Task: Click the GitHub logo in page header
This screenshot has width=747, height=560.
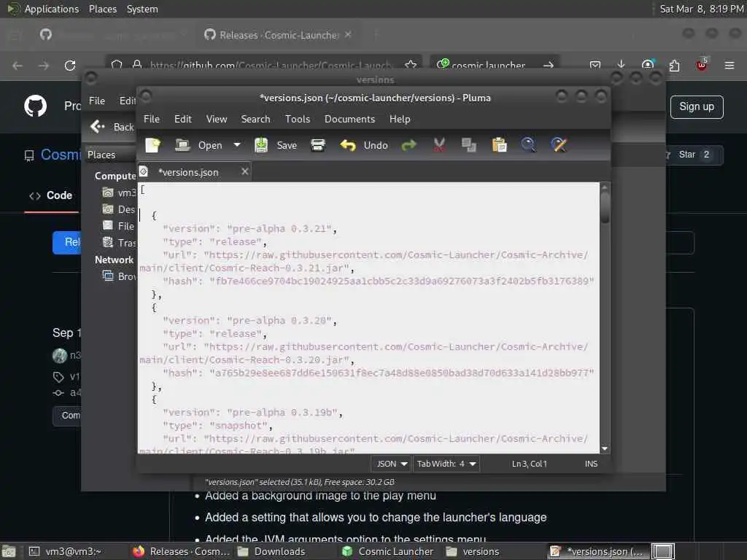Action: [35, 106]
